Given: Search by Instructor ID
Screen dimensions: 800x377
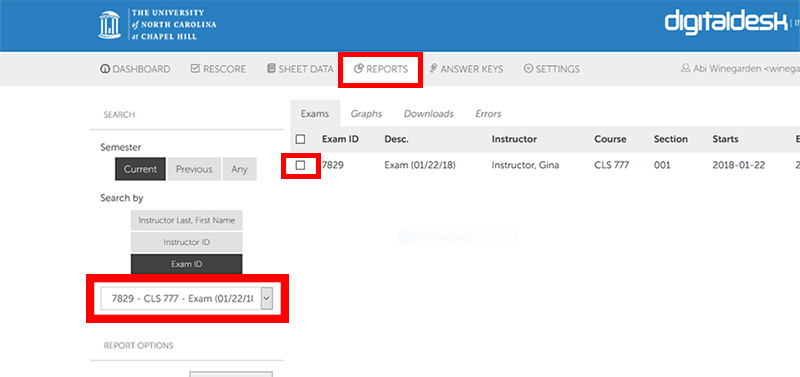Looking at the screenshot, I should [187, 242].
